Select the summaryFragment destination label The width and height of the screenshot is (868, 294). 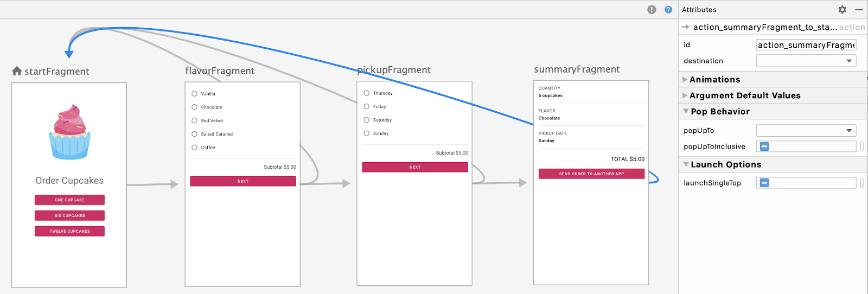pos(577,69)
